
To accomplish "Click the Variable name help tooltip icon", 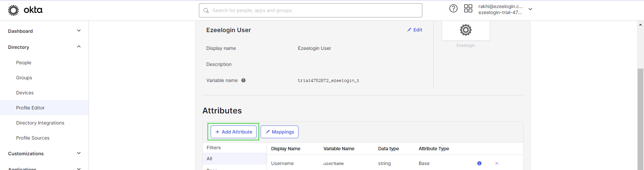I will click(x=244, y=80).
